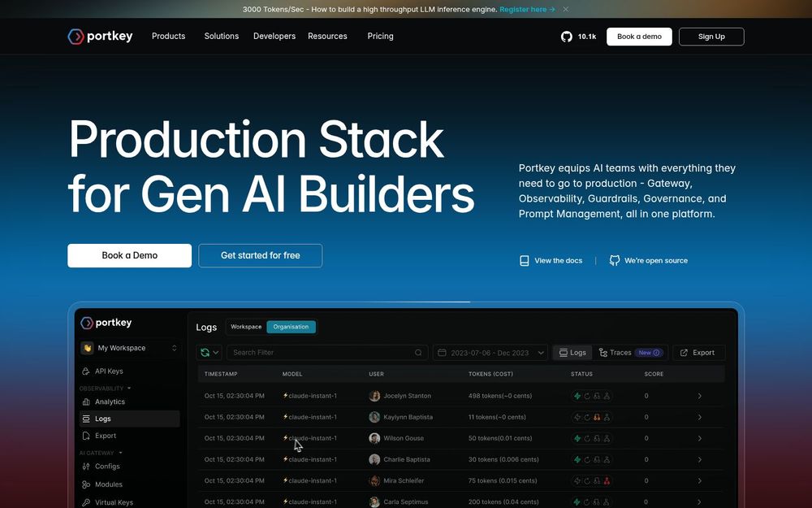Click into the Search Filter field

(x=327, y=353)
